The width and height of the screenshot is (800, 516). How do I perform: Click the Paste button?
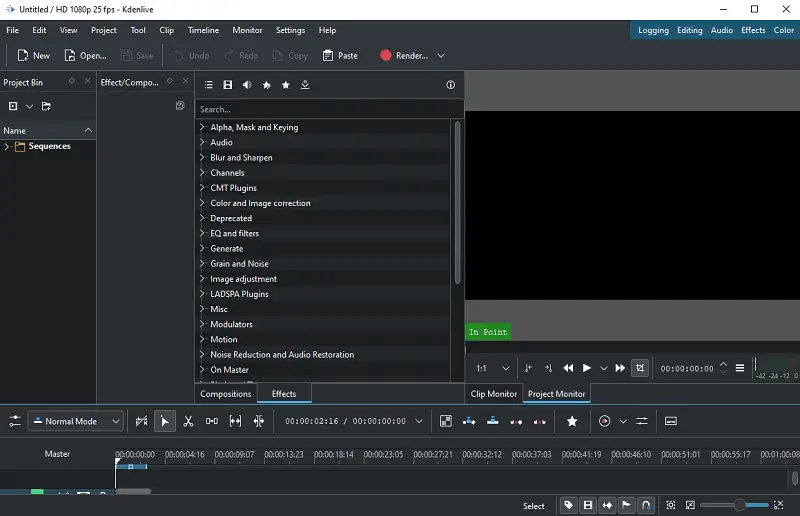coord(340,56)
